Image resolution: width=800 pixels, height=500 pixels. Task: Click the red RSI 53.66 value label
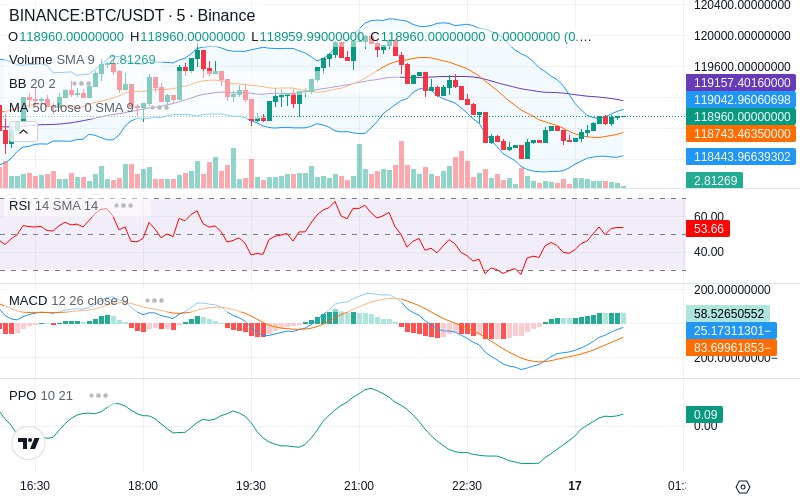click(708, 229)
